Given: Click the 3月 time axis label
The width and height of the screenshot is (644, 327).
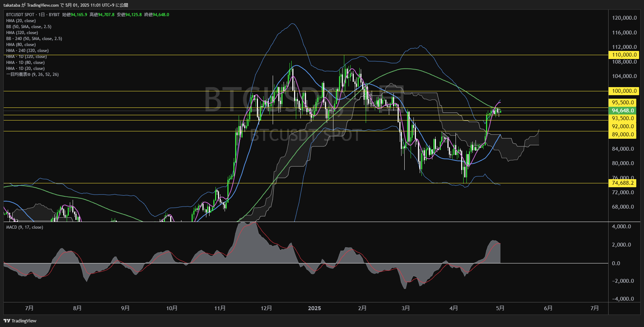Looking at the screenshot, I should pos(406,308).
